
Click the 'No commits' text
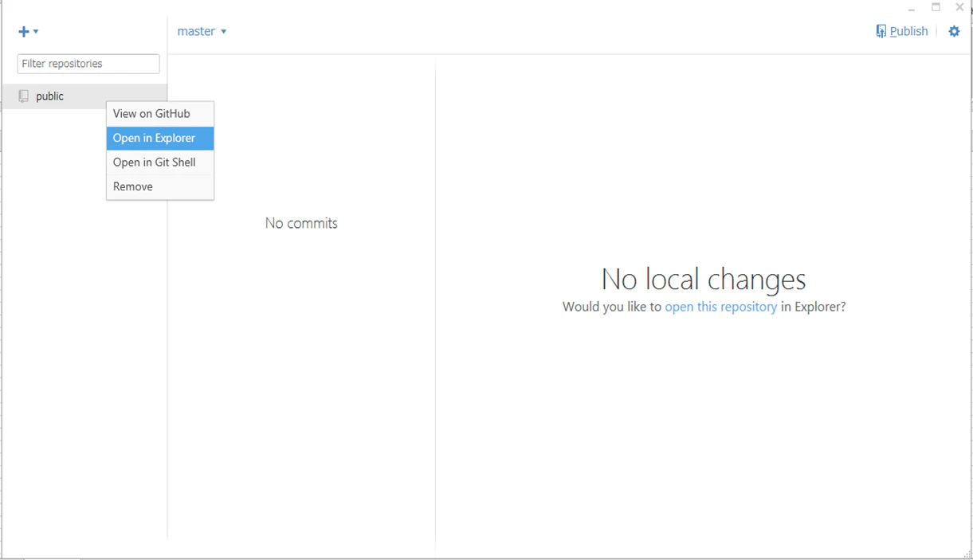[x=301, y=224]
